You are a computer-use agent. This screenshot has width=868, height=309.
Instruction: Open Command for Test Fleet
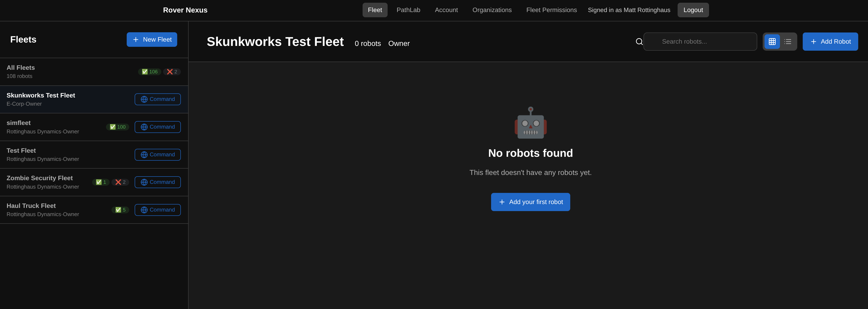(157, 154)
